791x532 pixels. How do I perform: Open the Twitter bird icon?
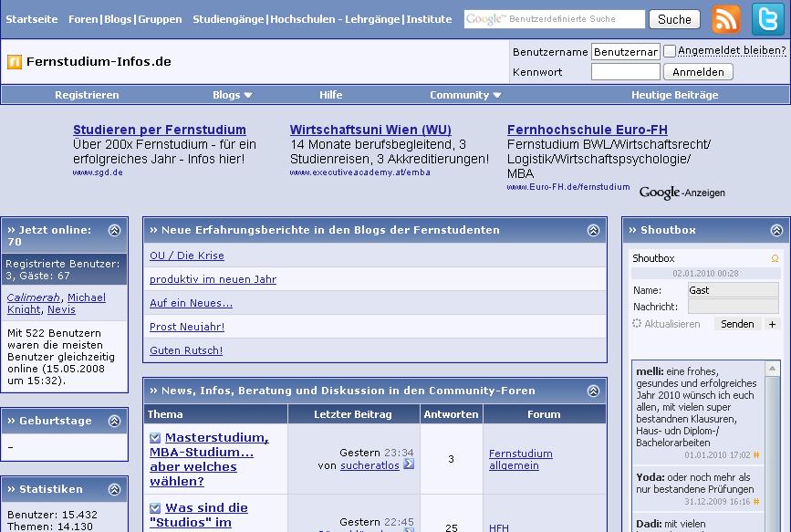(766, 18)
